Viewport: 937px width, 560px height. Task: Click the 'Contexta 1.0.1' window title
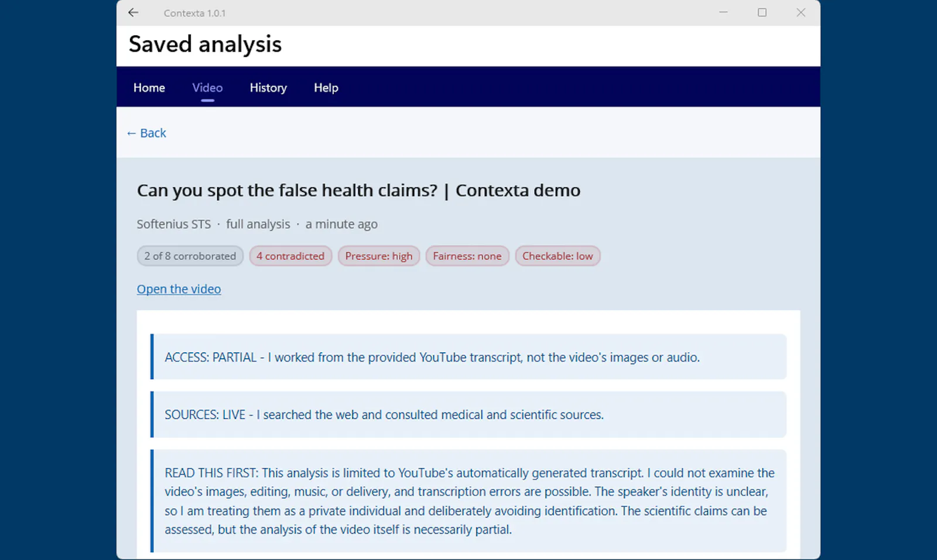point(194,13)
